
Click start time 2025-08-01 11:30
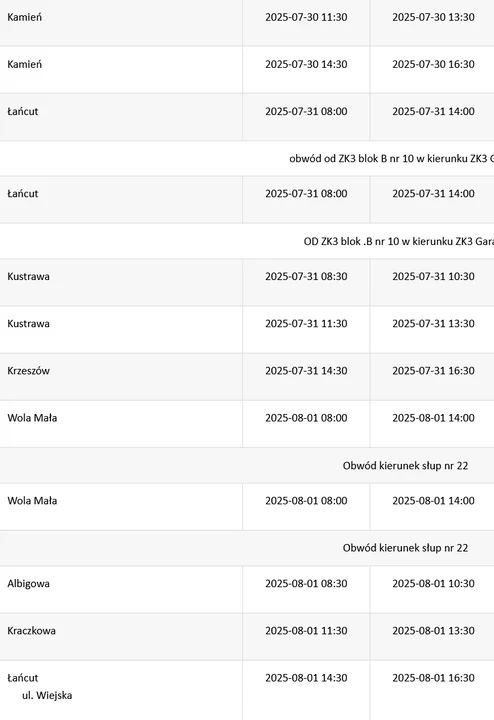point(306,631)
